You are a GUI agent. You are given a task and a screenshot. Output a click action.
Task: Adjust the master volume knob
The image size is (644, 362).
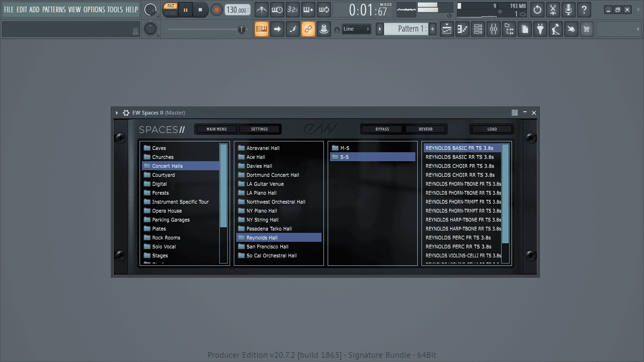coord(150,9)
